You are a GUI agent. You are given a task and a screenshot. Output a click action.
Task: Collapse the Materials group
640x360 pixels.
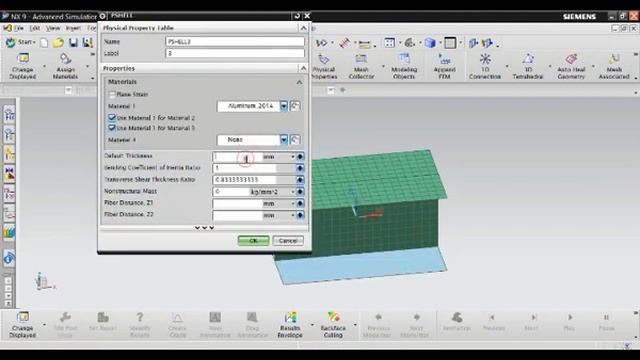click(x=299, y=82)
